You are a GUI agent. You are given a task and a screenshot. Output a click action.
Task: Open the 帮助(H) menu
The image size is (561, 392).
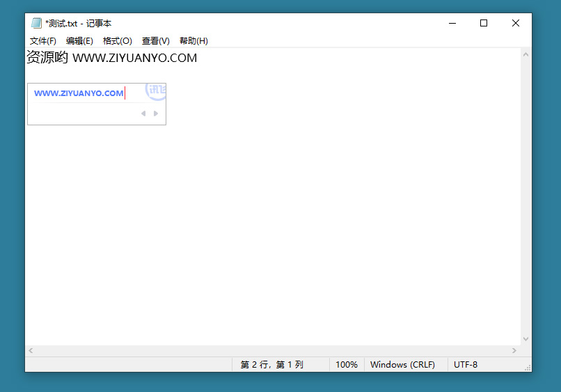pyautogui.click(x=193, y=41)
